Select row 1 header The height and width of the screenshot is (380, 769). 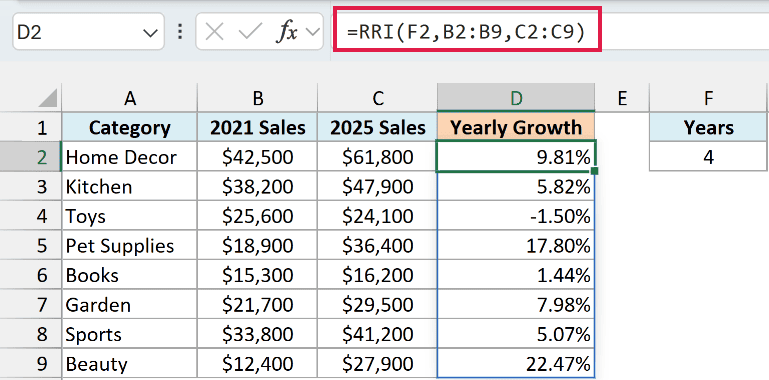(31, 127)
